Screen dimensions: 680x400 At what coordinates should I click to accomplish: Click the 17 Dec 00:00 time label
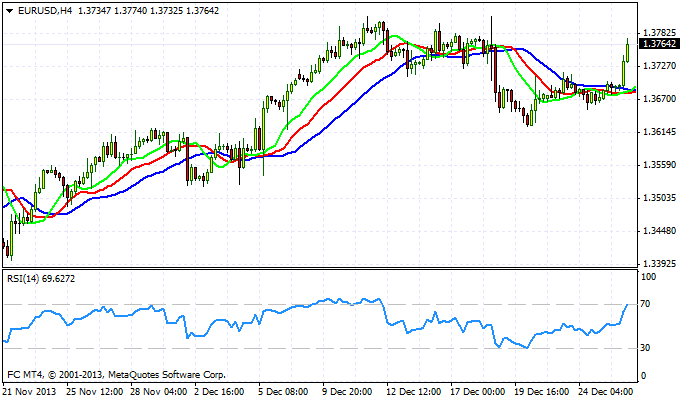tap(477, 392)
